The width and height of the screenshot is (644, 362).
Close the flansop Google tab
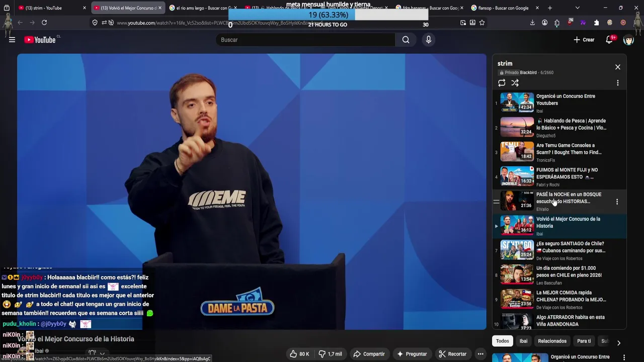(x=537, y=8)
